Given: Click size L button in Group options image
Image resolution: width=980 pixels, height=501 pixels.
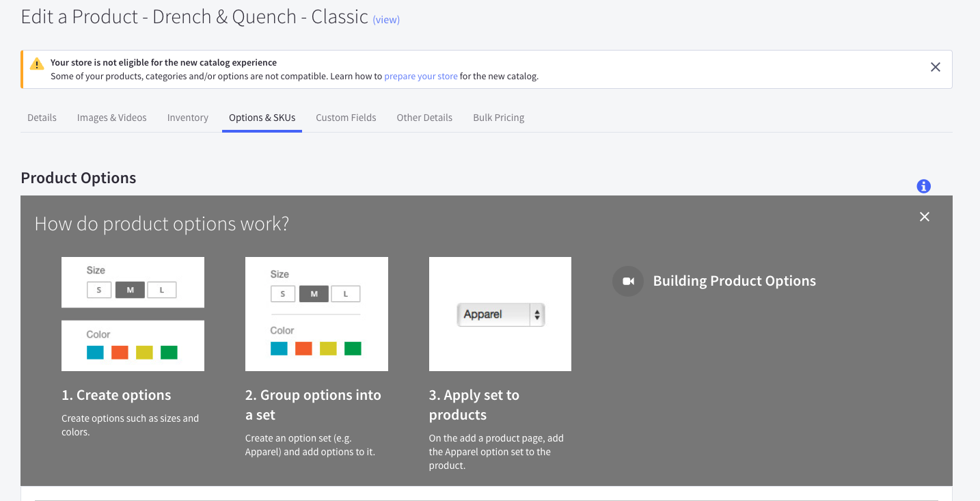Looking at the screenshot, I should [x=345, y=294].
